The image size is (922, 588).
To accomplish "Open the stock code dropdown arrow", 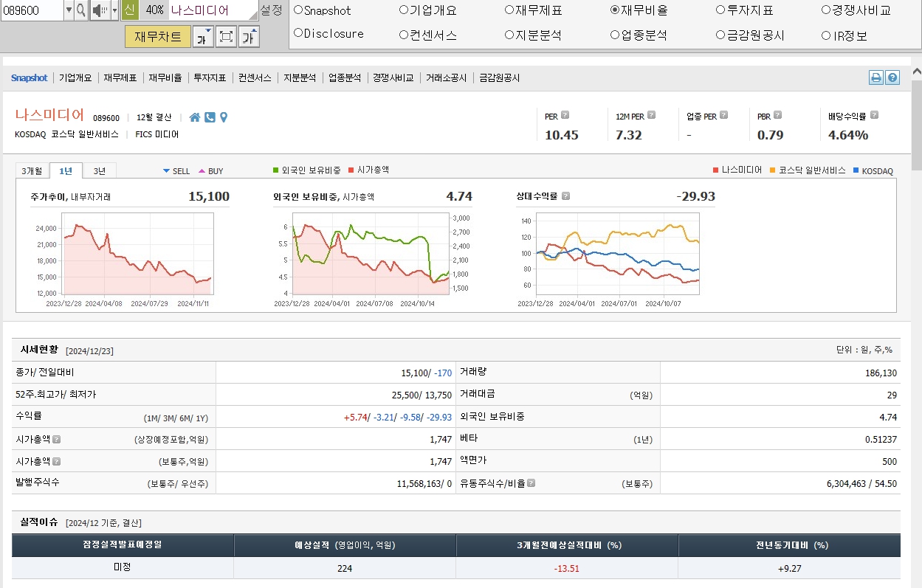I will [x=69, y=10].
